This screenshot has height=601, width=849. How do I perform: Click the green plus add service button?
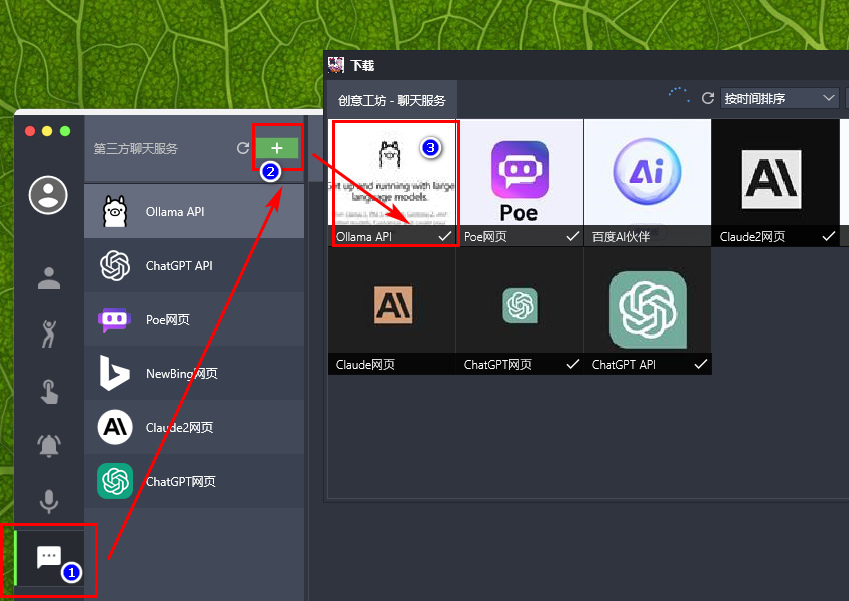277,148
